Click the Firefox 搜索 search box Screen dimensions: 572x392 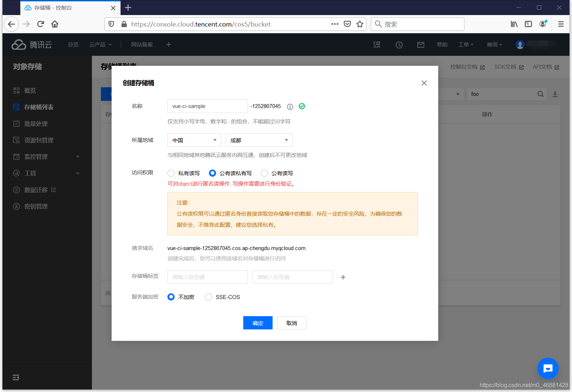417,24
